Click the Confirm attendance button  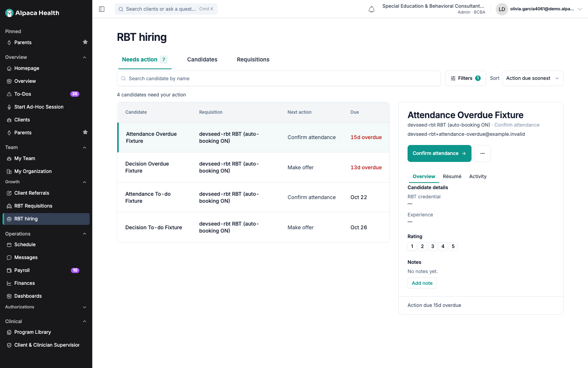point(439,153)
